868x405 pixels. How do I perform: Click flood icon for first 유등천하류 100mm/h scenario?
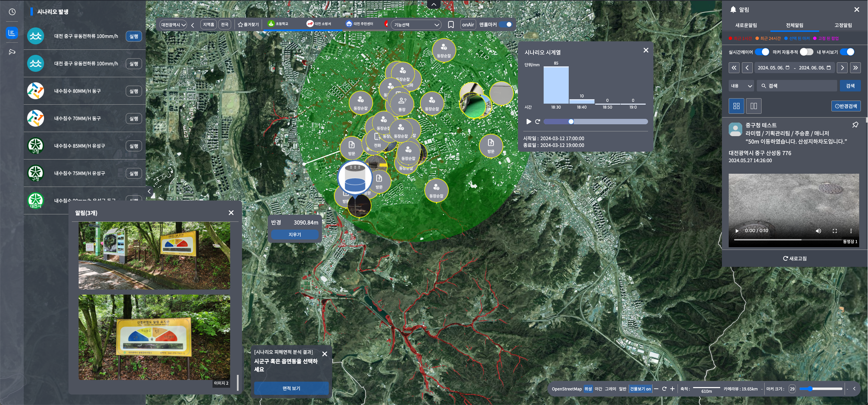pos(36,36)
